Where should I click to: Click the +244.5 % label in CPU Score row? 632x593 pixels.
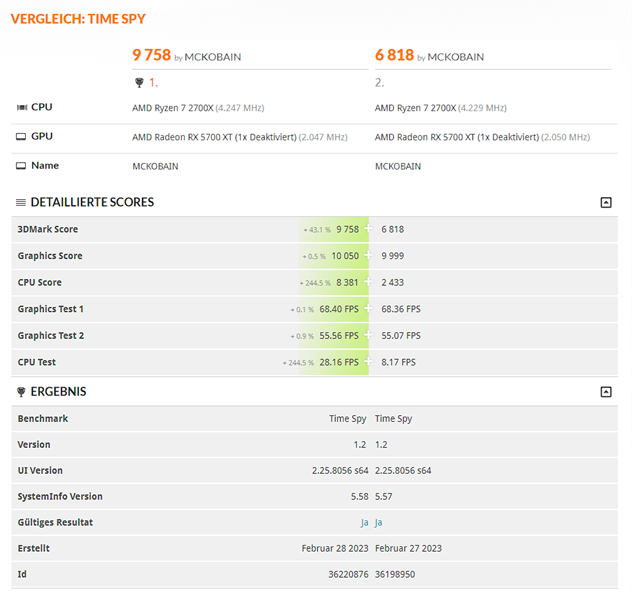pyautogui.click(x=315, y=283)
